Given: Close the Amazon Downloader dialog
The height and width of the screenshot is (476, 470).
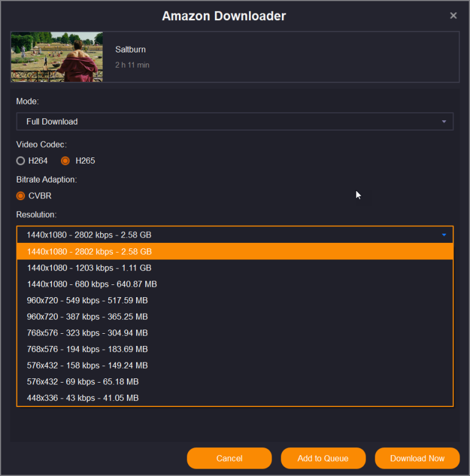Looking at the screenshot, I should pyautogui.click(x=453, y=16).
